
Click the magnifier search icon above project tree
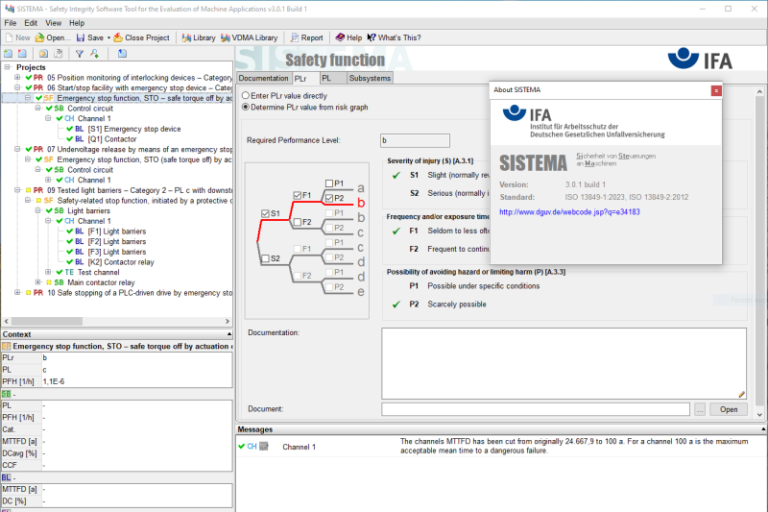pyautogui.click(x=95, y=54)
